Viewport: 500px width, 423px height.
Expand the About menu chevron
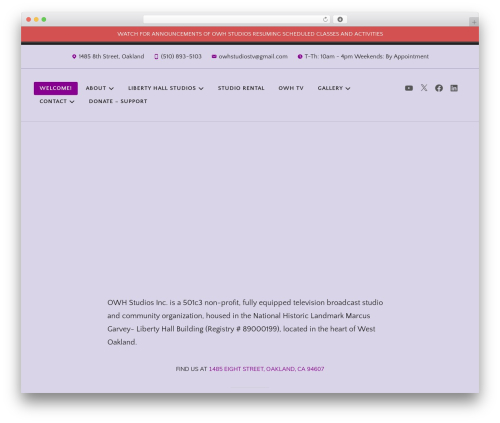(111, 88)
